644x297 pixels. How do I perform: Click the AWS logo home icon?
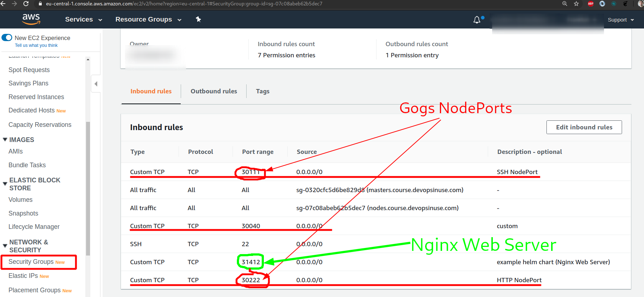(x=31, y=19)
